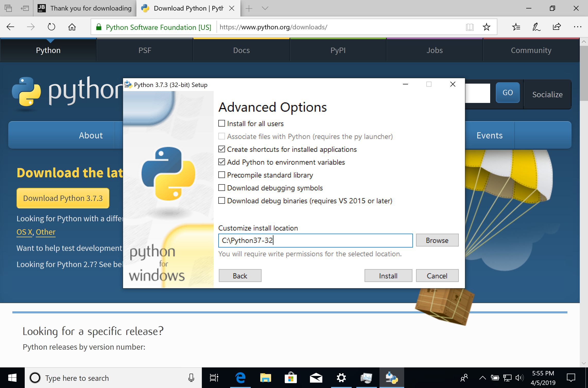This screenshot has width=588, height=388.
Task: Disable Add Python to environment variables
Action: pyautogui.click(x=221, y=162)
